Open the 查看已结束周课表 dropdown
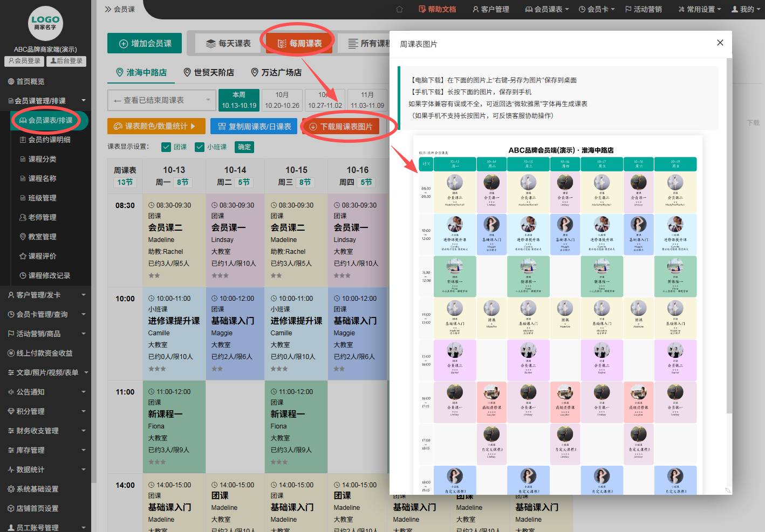Image resolution: width=765 pixels, height=532 pixels. (161, 100)
